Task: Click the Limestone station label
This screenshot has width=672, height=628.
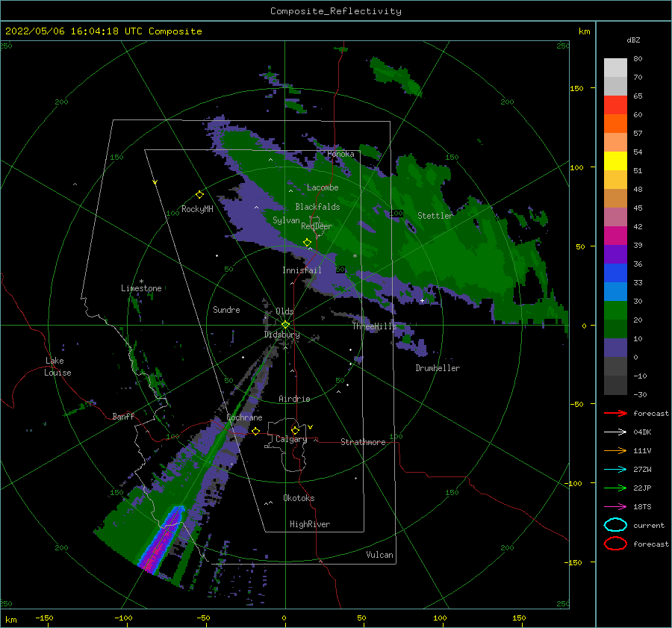Action: 141,288
